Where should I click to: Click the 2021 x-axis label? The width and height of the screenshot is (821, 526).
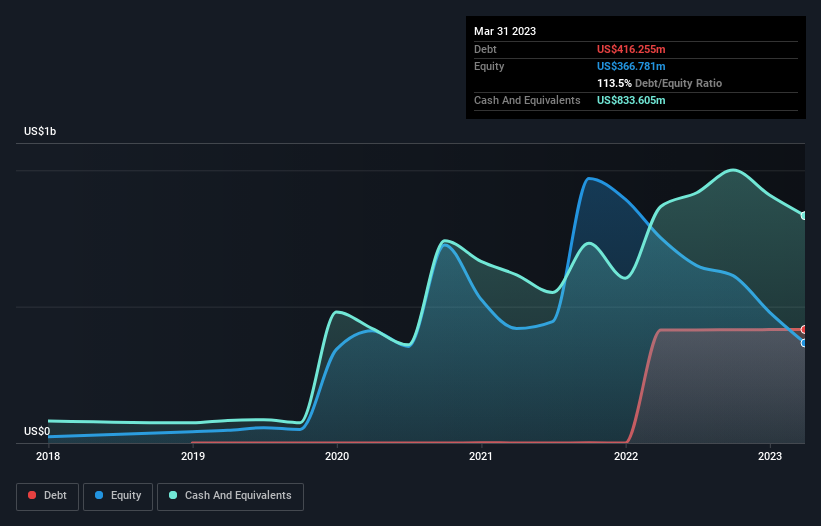[x=481, y=456]
